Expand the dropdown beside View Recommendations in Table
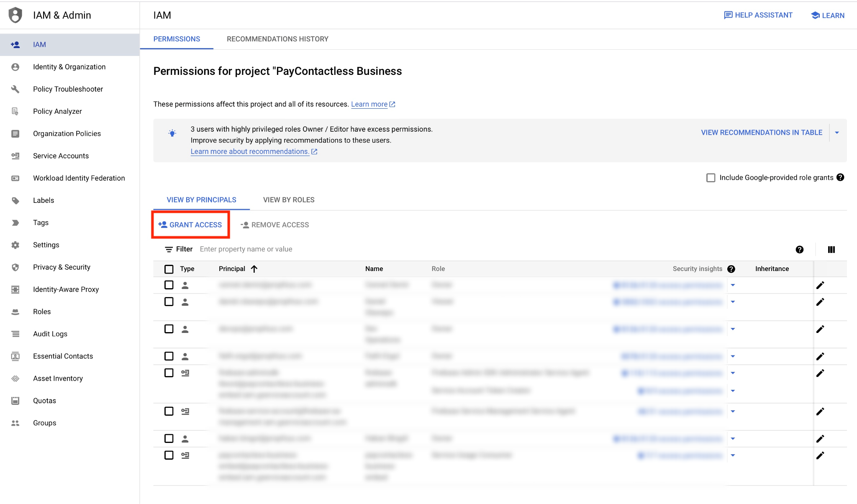 pos(837,133)
